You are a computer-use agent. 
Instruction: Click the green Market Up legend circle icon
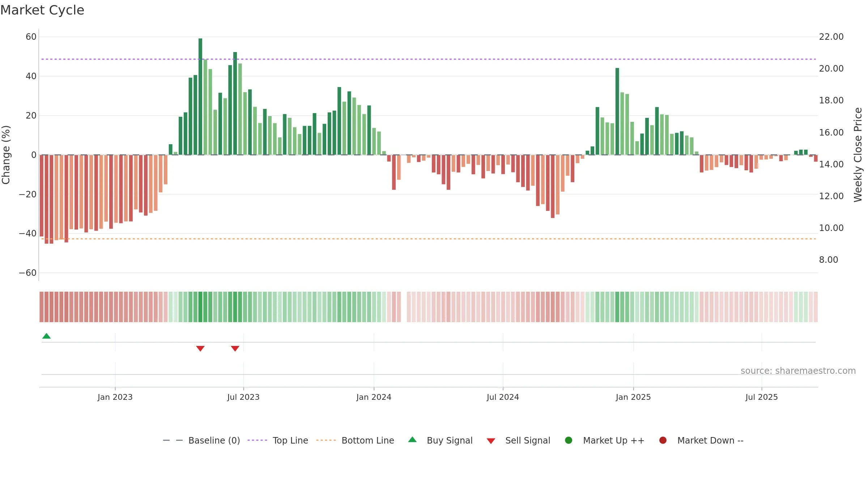[569, 440]
